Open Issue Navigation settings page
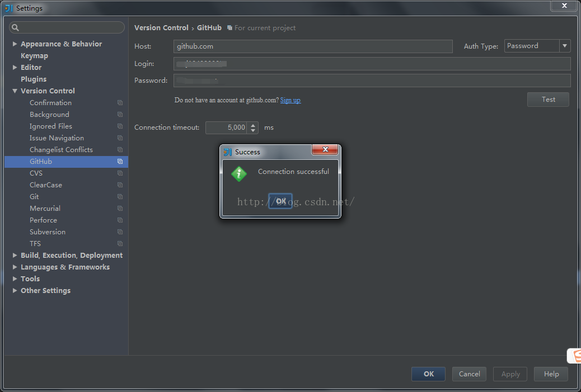The height and width of the screenshot is (392, 581). coord(57,138)
